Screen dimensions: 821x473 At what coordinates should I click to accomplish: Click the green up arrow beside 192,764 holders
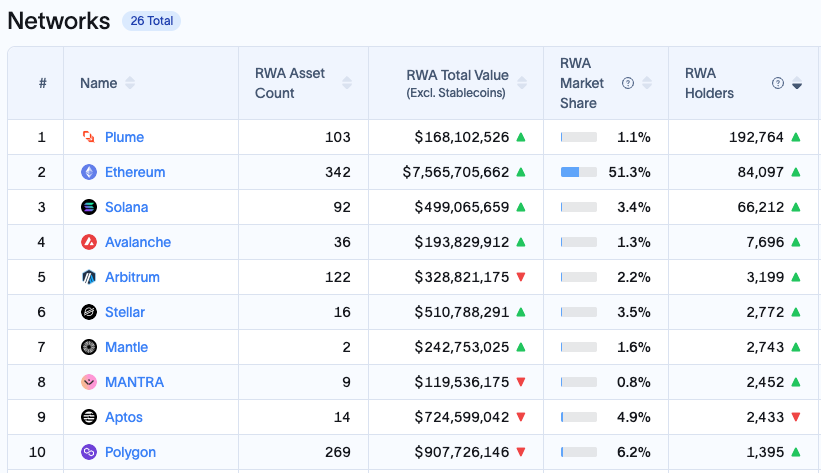tap(796, 137)
